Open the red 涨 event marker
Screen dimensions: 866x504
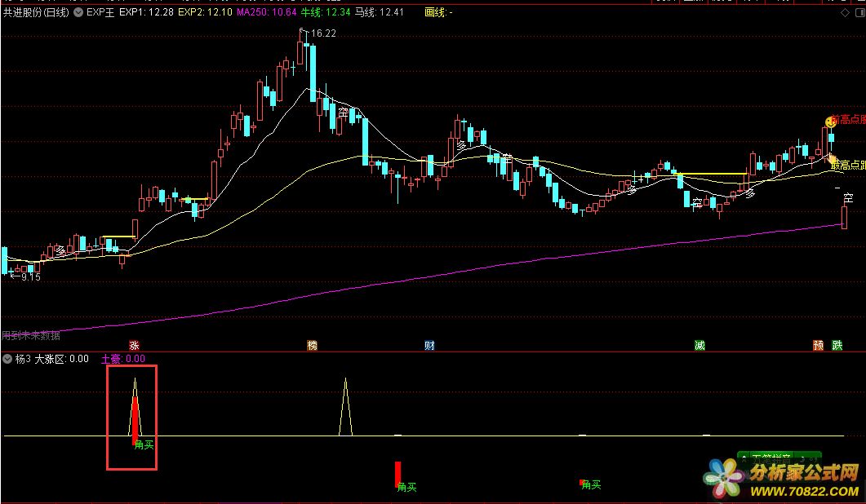tap(134, 346)
